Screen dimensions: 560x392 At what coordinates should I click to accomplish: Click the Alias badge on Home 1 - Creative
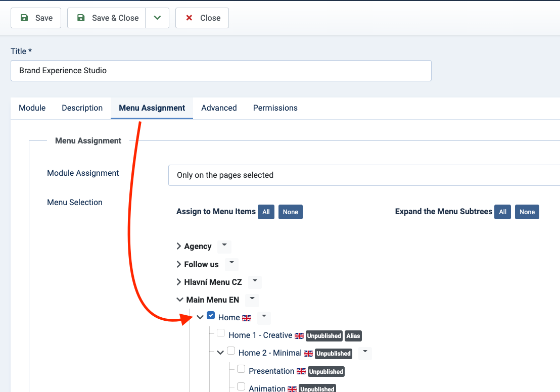(353, 336)
